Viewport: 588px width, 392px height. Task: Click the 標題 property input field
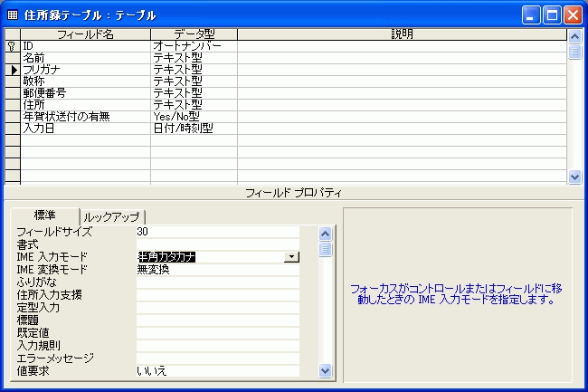click(218, 320)
